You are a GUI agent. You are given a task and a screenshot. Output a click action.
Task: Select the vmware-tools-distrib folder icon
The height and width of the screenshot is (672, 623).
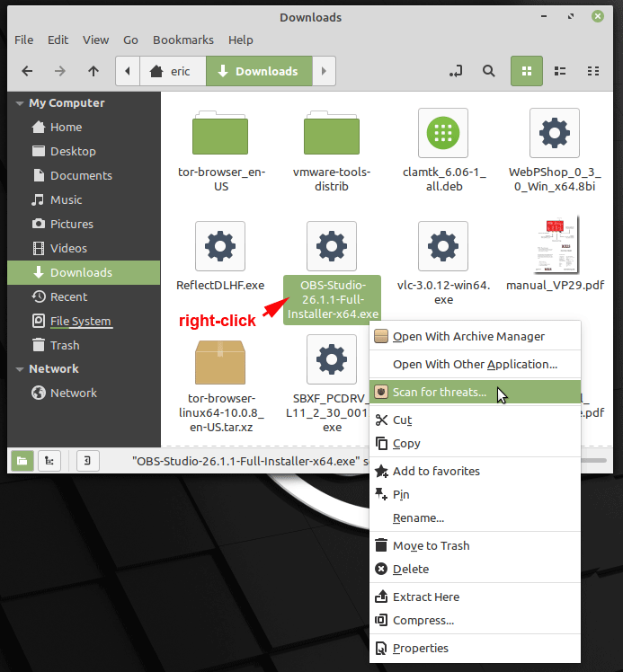coord(332,133)
